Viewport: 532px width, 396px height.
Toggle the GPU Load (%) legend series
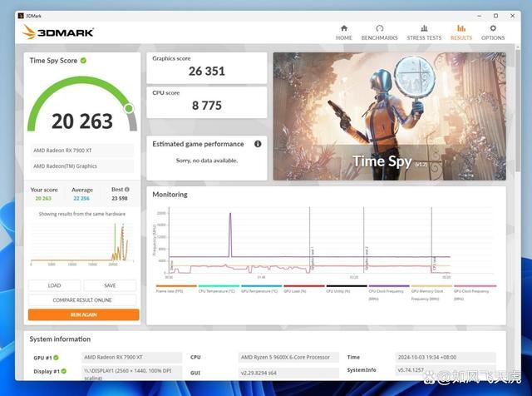(302, 289)
